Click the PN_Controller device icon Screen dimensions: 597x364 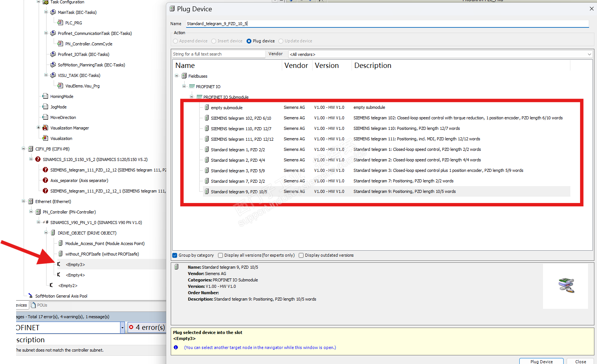(x=38, y=212)
